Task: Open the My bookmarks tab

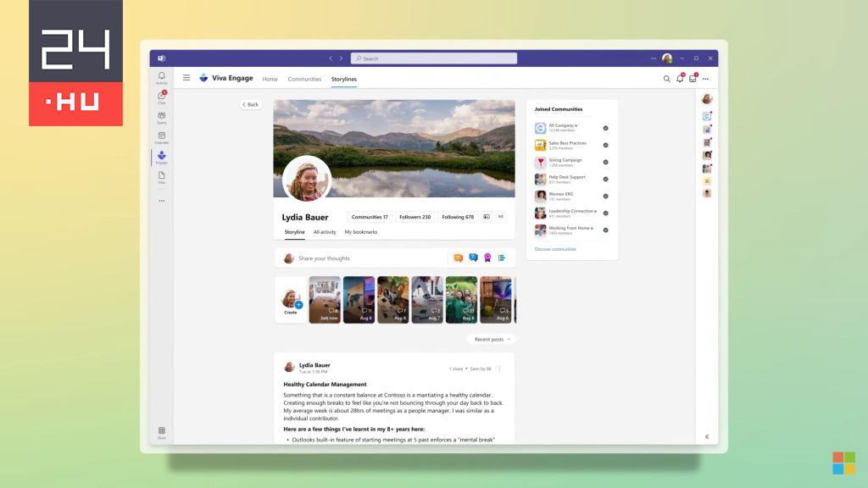Action: pos(361,232)
